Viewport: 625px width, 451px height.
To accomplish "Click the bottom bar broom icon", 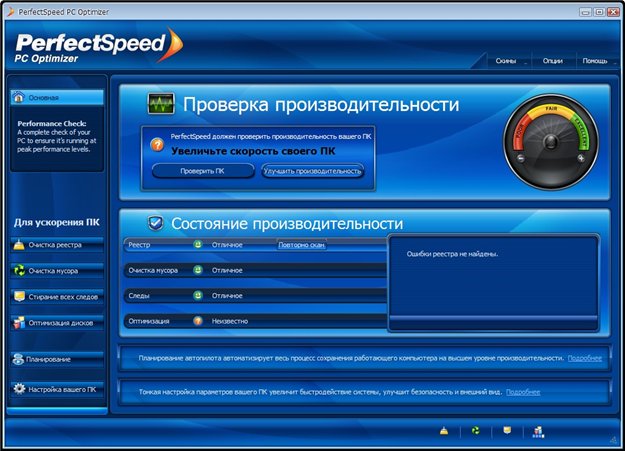I will [444, 431].
